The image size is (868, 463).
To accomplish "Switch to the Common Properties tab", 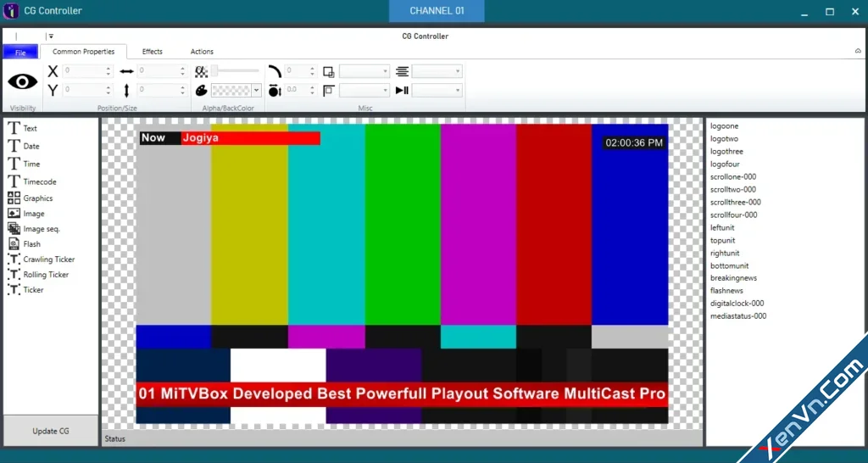I will tap(84, 52).
